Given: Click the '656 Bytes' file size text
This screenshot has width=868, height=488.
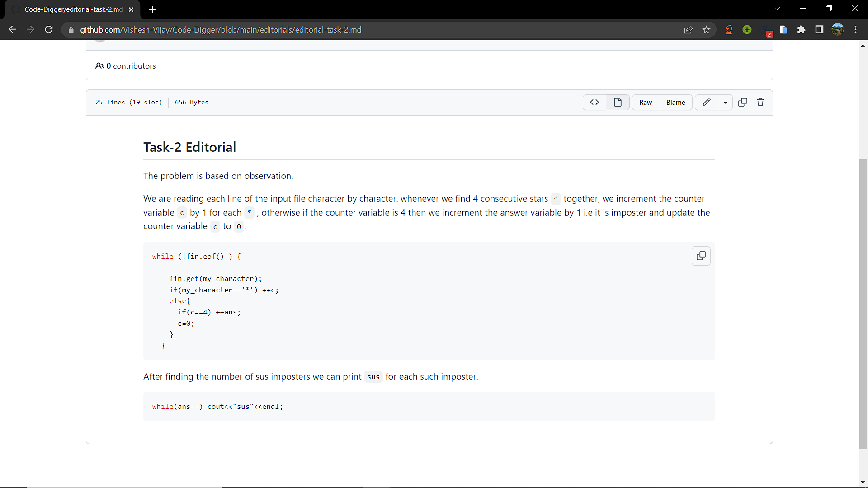Looking at the screenshot, I should (192, 103).
